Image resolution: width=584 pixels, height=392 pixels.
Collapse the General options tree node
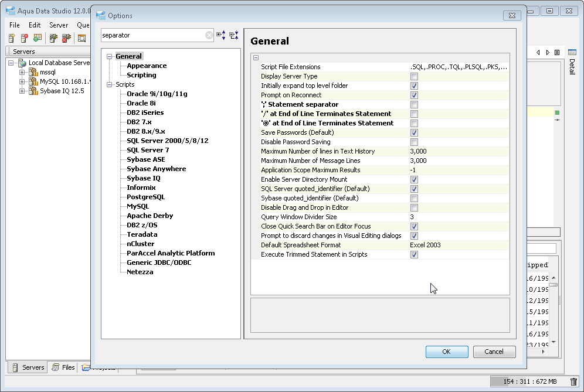point(110,57)
